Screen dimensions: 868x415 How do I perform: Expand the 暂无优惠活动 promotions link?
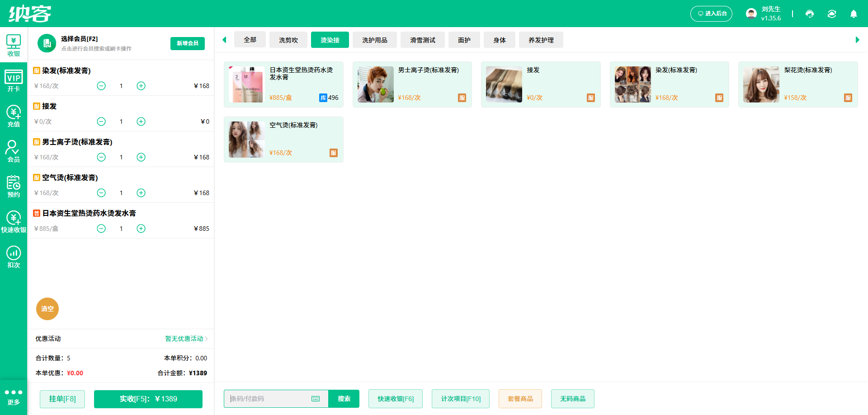tap(186, 339)
